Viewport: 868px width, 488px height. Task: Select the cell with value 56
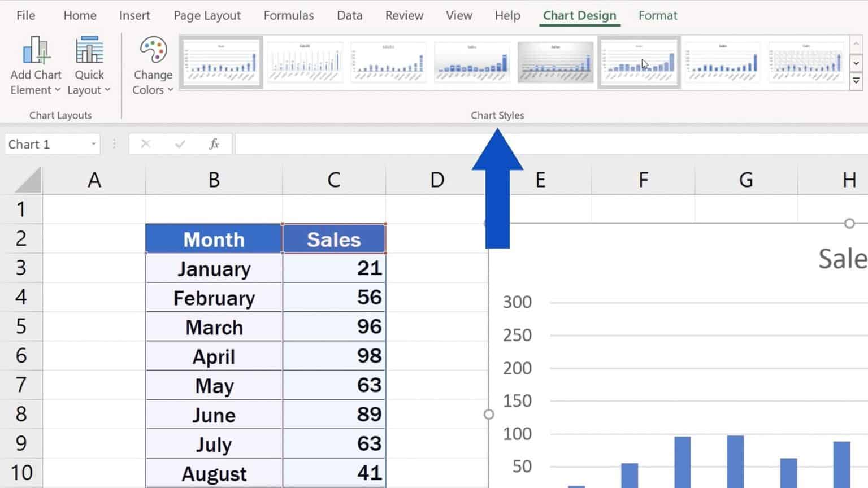(x=334, y=298)
